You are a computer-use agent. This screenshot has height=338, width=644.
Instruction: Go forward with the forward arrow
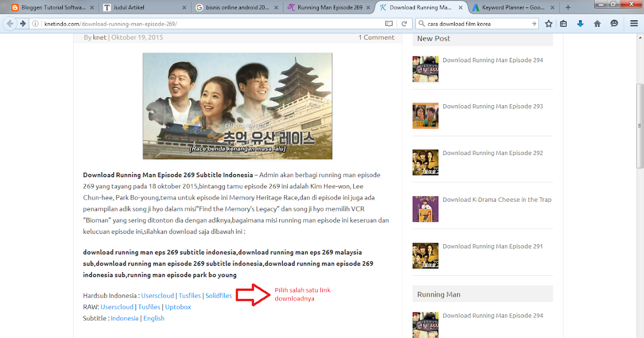coord(23,24)
